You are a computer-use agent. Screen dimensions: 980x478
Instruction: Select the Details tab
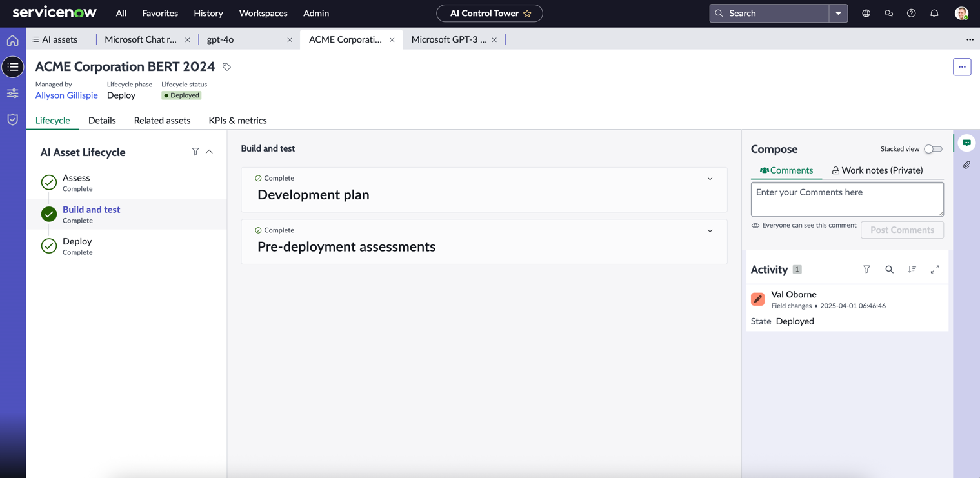pyautogui.click(x=102, y=121)
